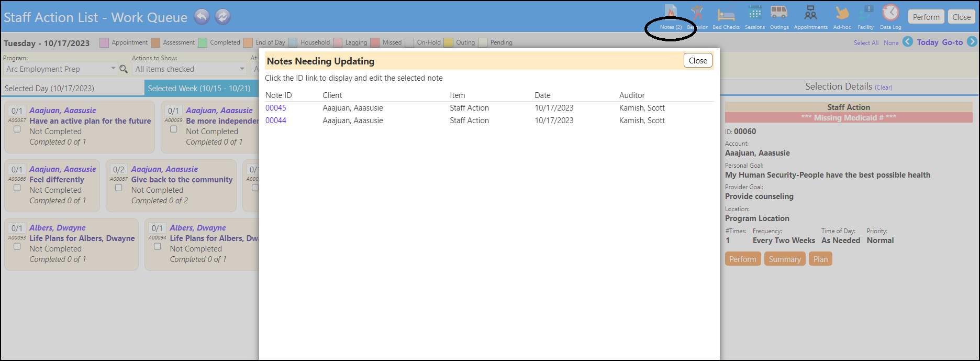Click the Go-to link
Viewport: 980px width, 361px height.
pos(952,42)
